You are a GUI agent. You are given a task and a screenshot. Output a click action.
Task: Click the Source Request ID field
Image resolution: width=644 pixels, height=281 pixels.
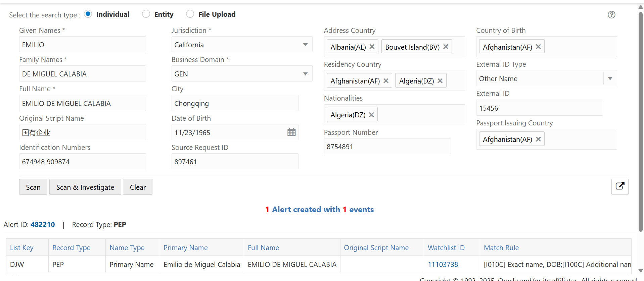pyautogui.click(x=235, y=162)
